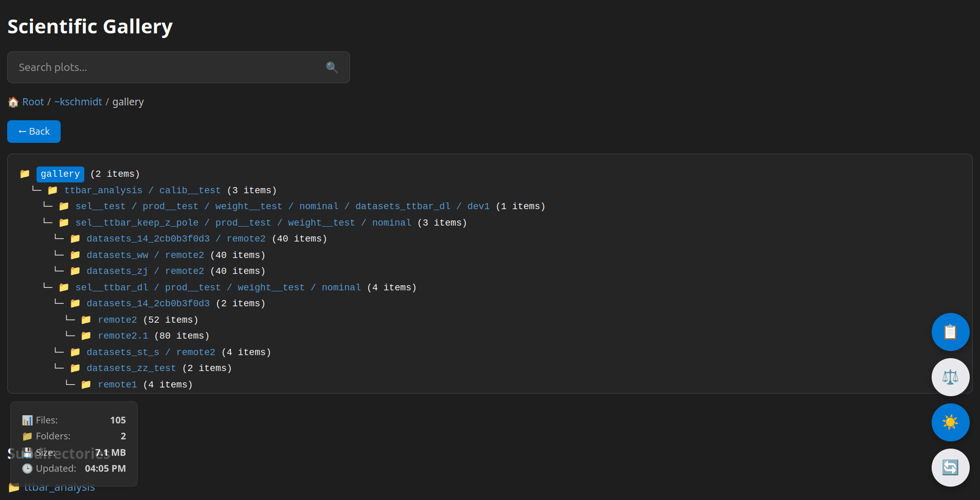Open the datasets_st_s tree link
The width and height of the screenshot is (980, 500).
point(123,352)
